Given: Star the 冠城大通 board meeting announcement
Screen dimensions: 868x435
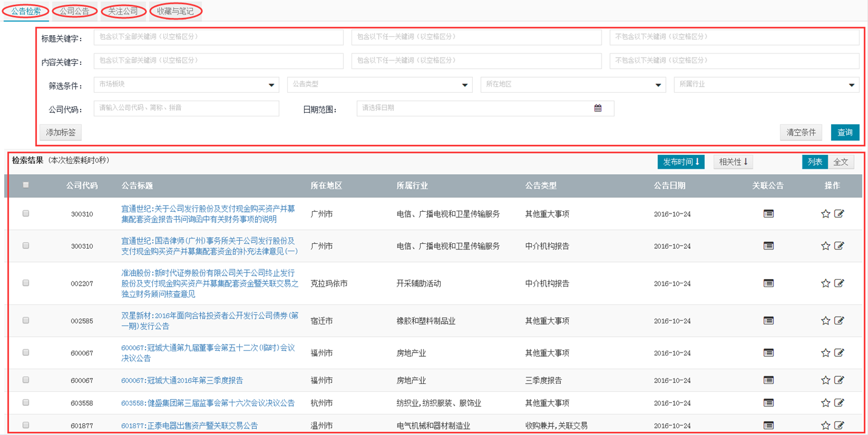Looking at the screenshot, I should tap(826, 352).
